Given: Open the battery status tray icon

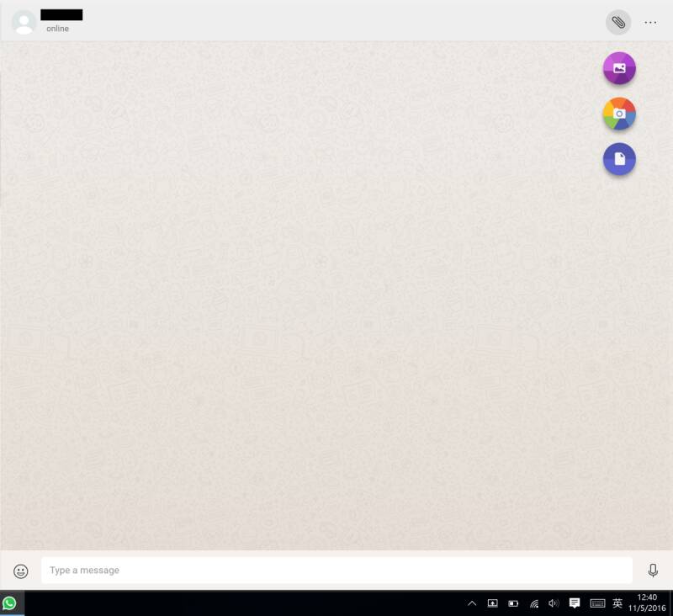Looking at the screenshot, I should pyautogui.click(x=513, y=603).
